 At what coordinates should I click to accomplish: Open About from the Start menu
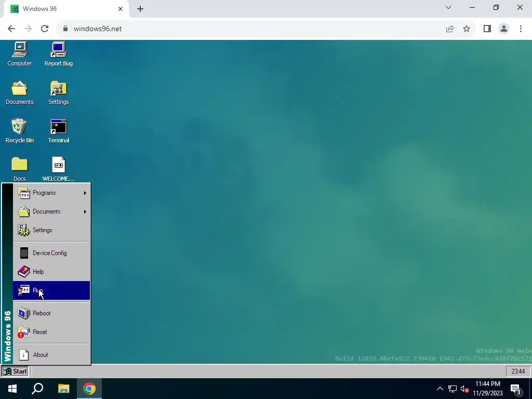(x=51, y=355)
